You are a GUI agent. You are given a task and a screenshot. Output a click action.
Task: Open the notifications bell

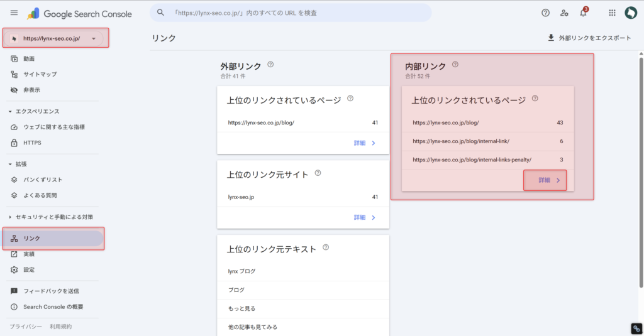click(x=583, y=13)
